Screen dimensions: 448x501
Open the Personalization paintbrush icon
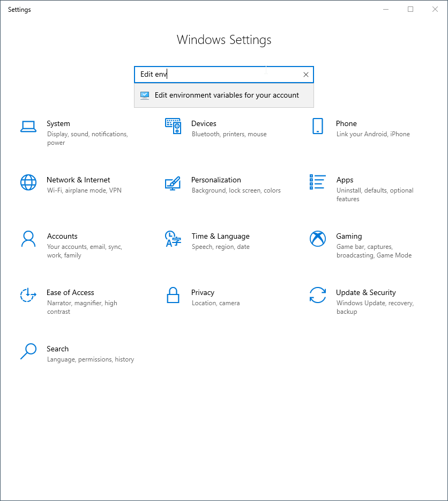click(x=173, y=183)
